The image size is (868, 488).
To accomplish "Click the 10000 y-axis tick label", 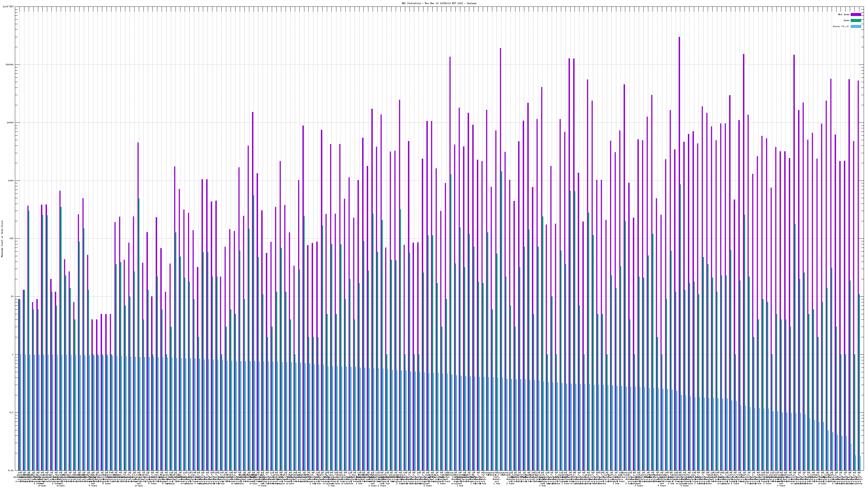I will coord(10,123).
